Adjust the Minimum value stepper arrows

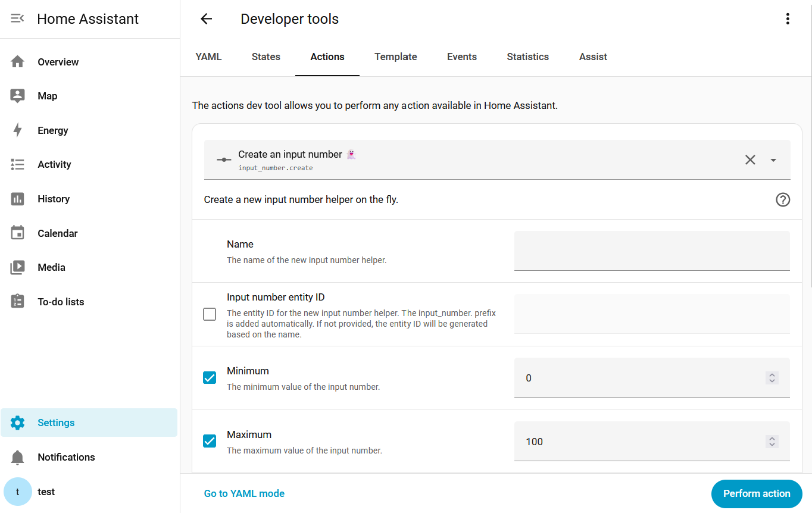click(772, 377)
